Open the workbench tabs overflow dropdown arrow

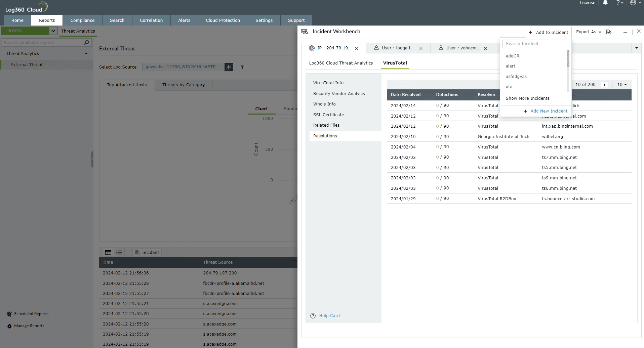click(637, 48)
